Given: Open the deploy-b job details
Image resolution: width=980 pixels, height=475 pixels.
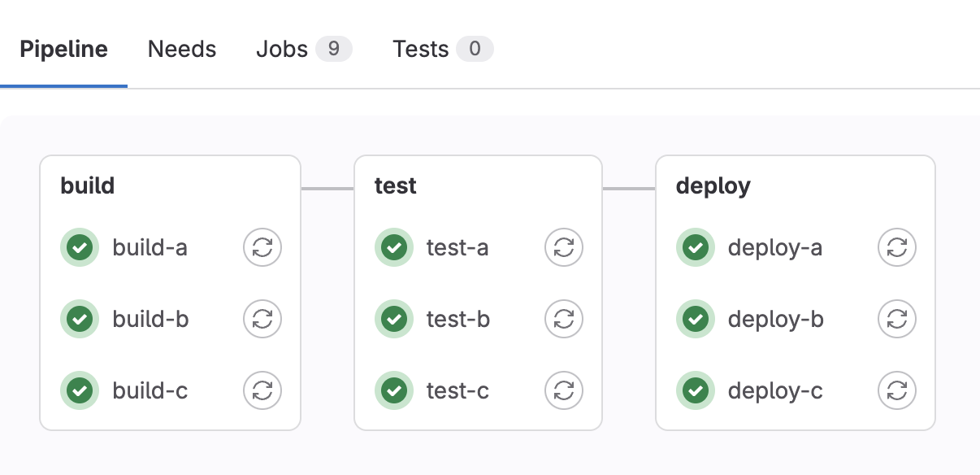Looking at the screenshot, I should (x=775, y=319).
